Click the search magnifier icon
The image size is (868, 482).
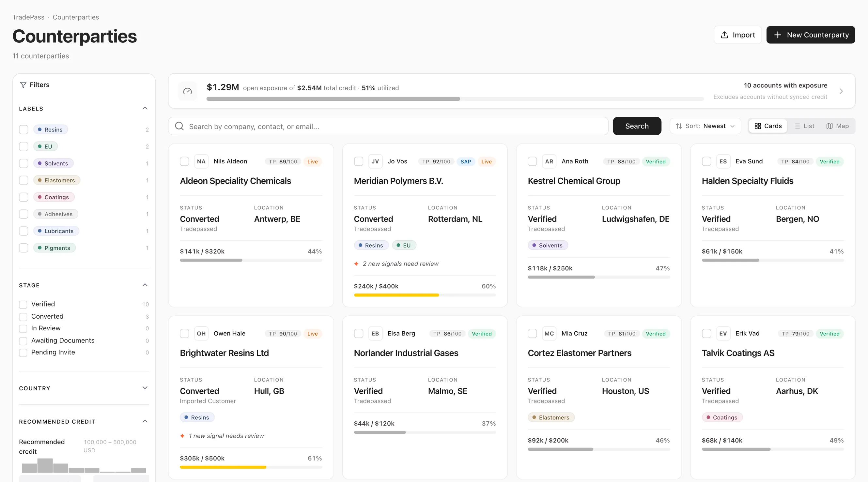pyautogui.click(x=179, y=126)
